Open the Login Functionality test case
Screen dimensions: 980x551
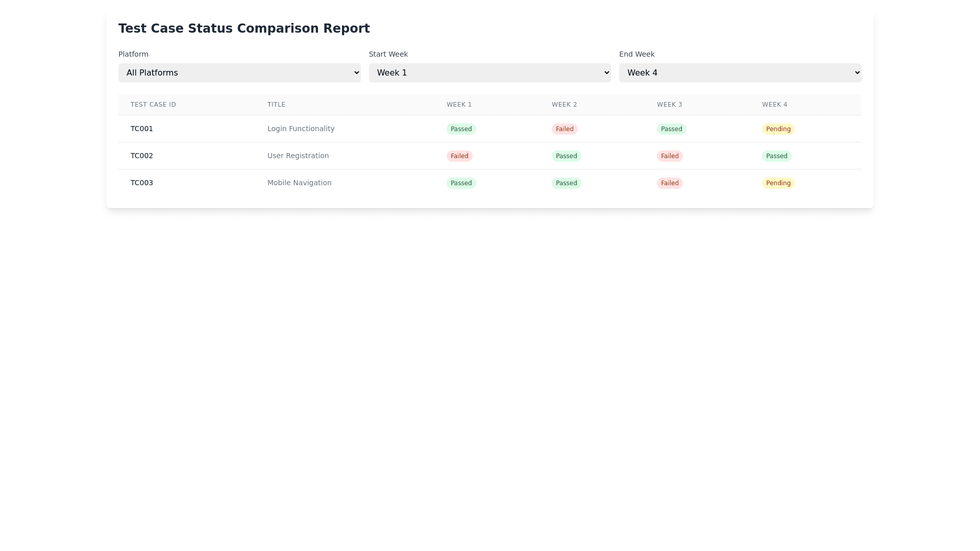coord(301,129)
